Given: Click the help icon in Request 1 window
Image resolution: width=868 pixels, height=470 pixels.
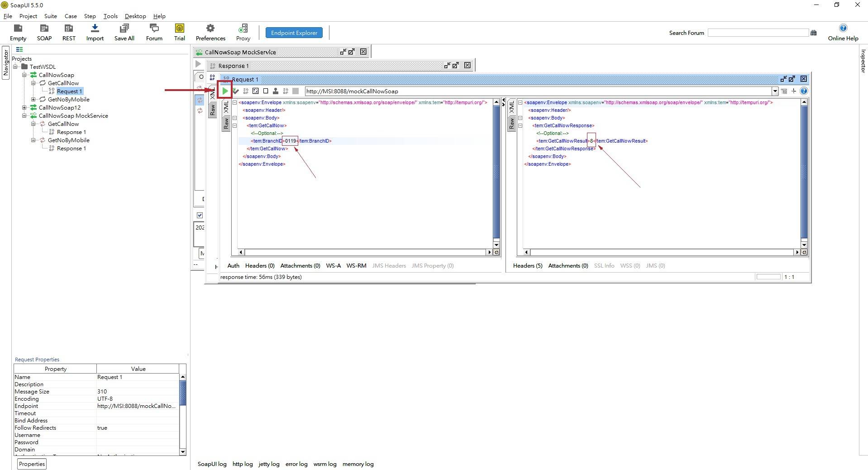Looking at the screenshot, I should pyautogui.click(x=804, y=91).
